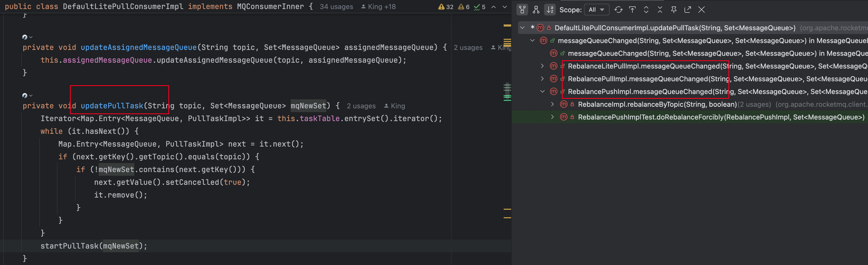868x265 pixels.
Task: Collapse all hierarchy nodes
Action: pos(660,10)
